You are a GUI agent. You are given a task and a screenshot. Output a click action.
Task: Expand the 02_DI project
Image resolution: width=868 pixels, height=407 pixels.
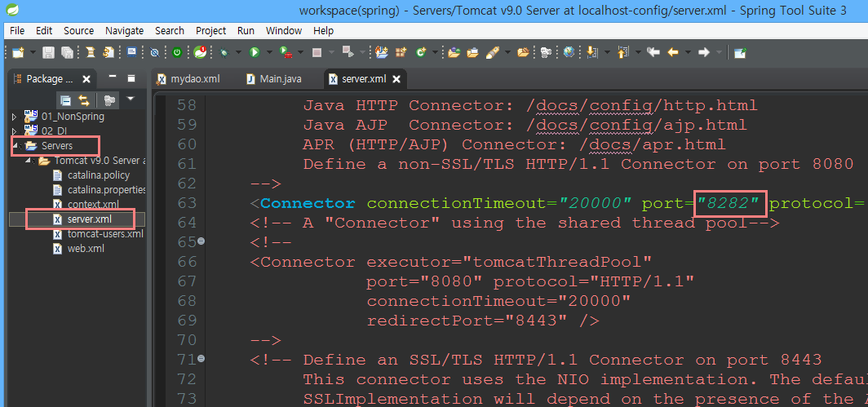[15, 131]
